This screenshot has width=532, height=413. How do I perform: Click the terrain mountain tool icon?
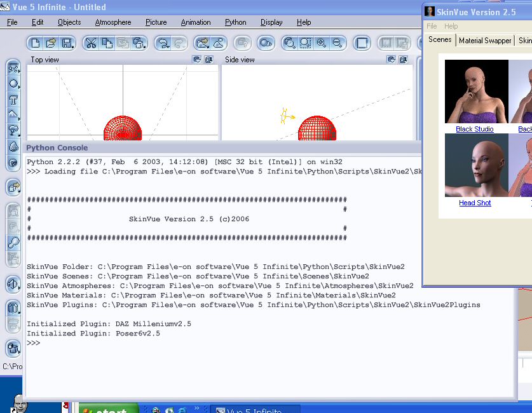(13, 114)
